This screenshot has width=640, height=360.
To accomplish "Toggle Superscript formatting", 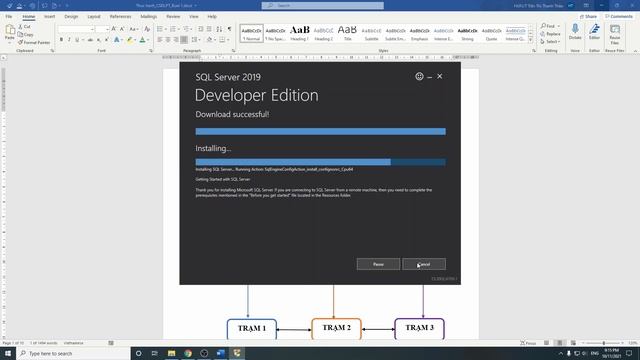I will point(106,40).
